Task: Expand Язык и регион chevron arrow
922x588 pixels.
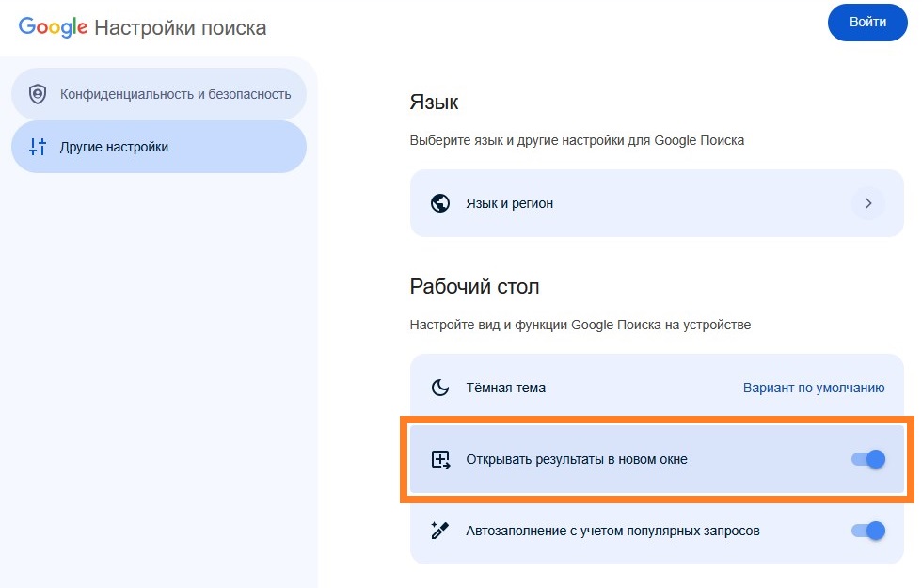Action: (868, 203)
